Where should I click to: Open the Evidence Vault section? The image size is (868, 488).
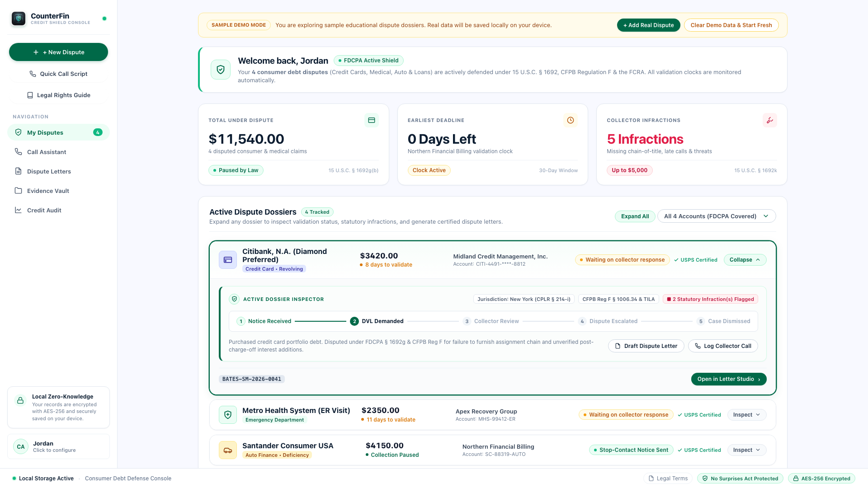point(58,191)
